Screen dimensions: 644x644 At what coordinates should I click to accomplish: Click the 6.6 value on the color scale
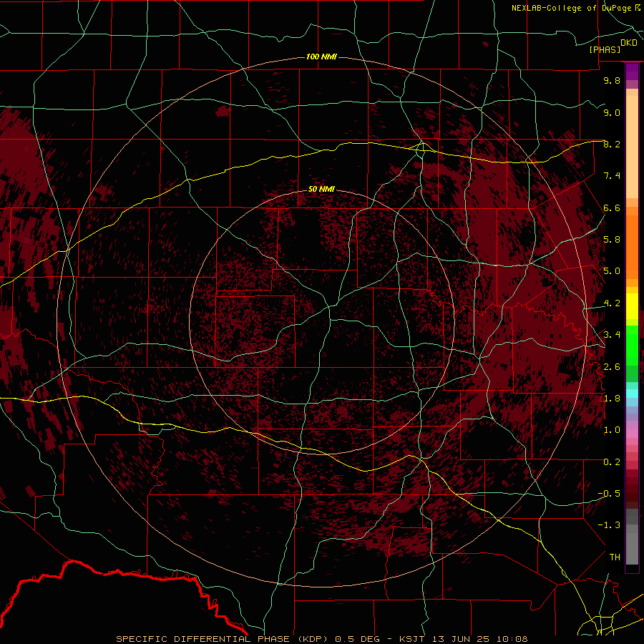pos(612,208)
